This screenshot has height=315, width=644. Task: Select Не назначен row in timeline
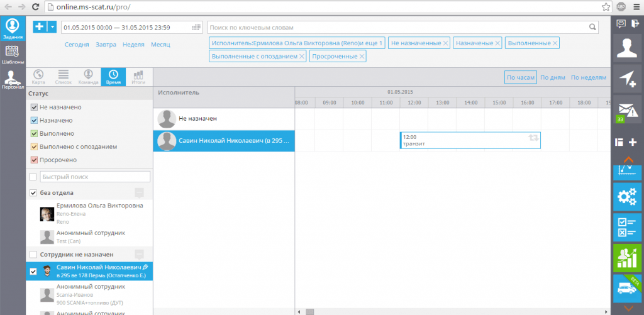pyautogui.click(x=224, y=119)
